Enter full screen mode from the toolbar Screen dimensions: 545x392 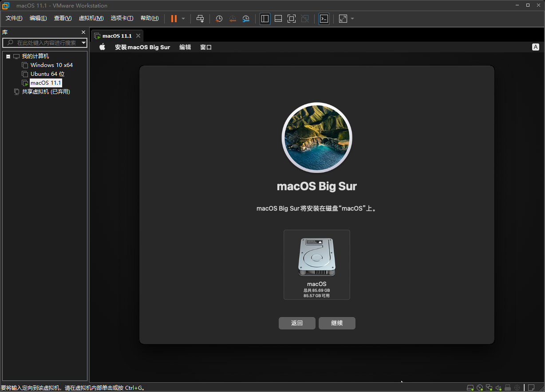tap(292, 19)
